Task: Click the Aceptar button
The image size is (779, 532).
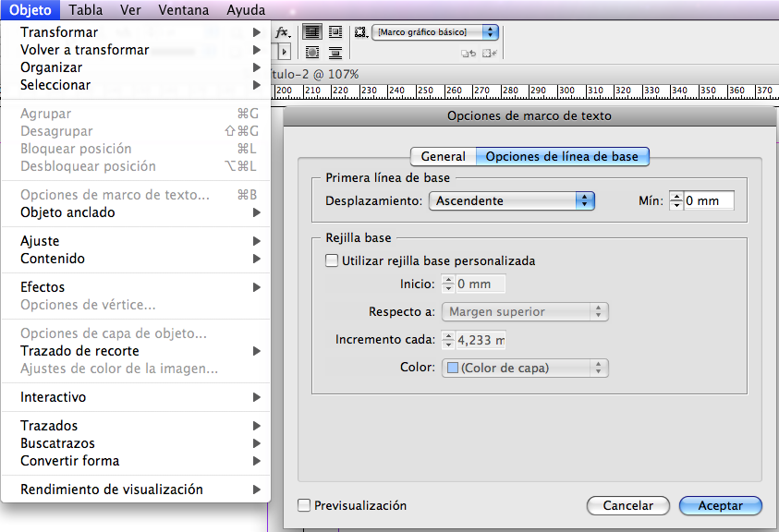Action: pyautogui.click(x=720, y=505)
